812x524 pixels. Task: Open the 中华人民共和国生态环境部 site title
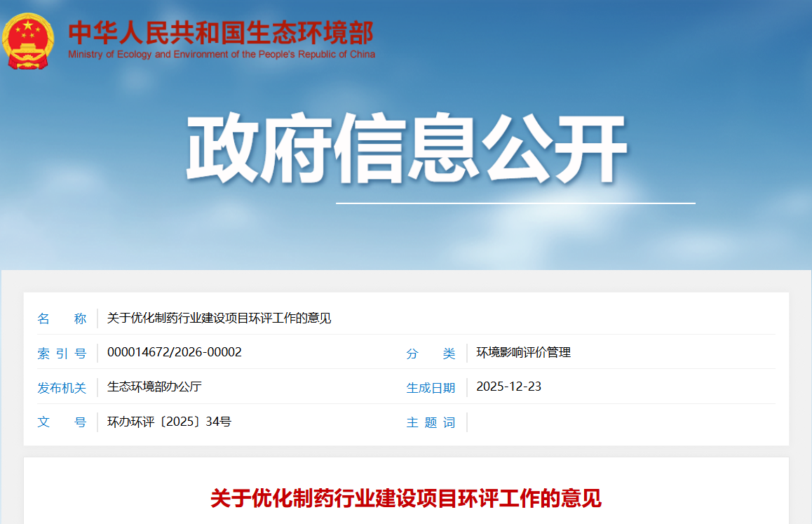pyautogui.click(x=221, y=32)
